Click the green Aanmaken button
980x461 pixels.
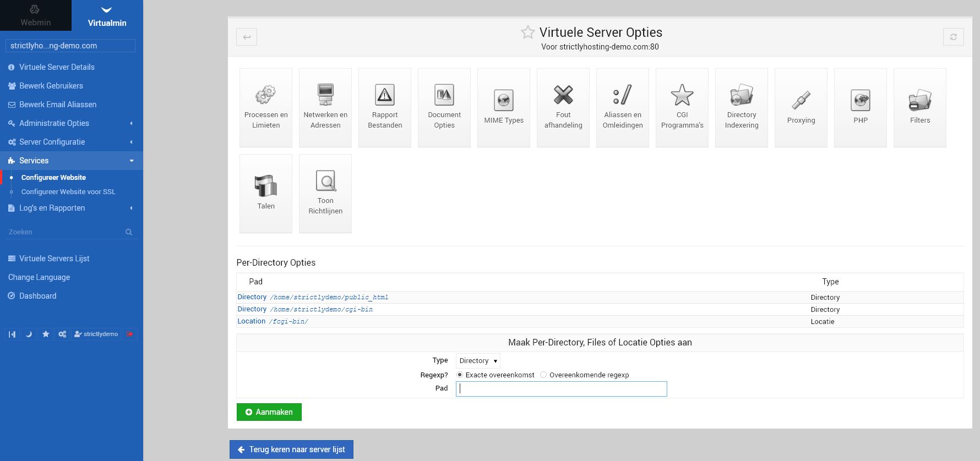point(269,412)
